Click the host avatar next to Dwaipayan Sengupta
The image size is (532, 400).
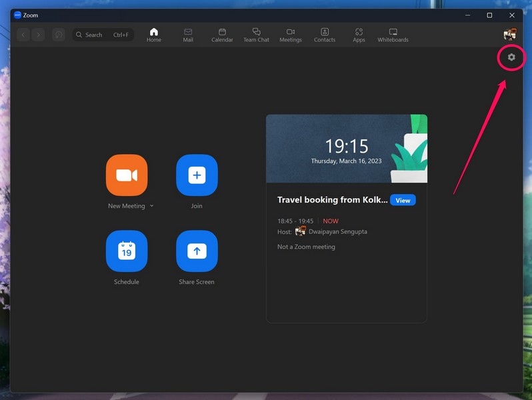tap(300, 231)
